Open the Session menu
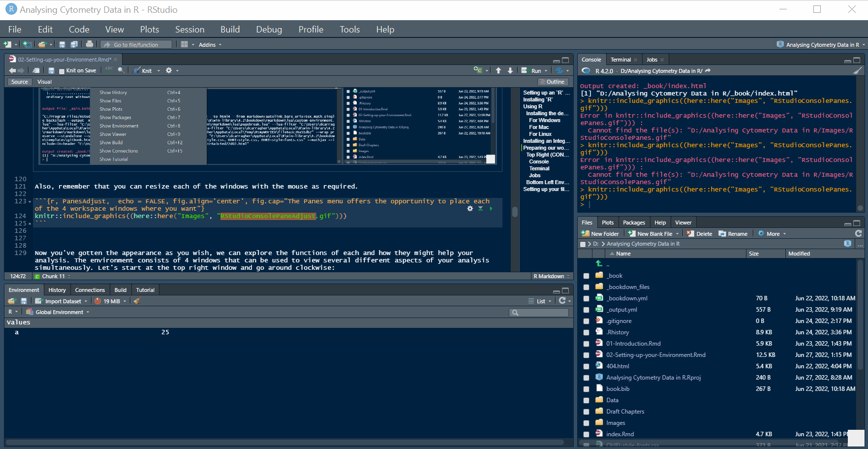Screen dimensions: 868x449 (189, 30)
